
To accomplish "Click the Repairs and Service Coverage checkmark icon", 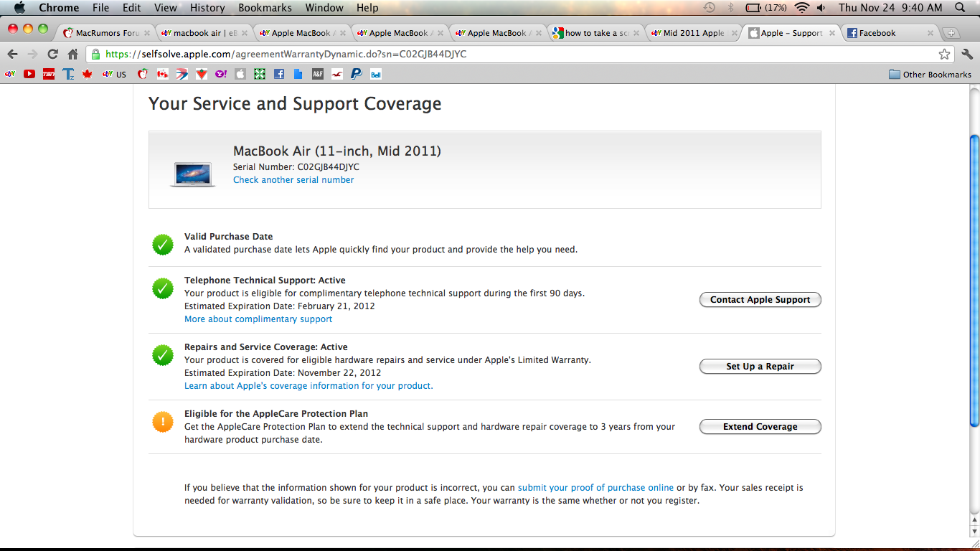I will pos(163,355).
